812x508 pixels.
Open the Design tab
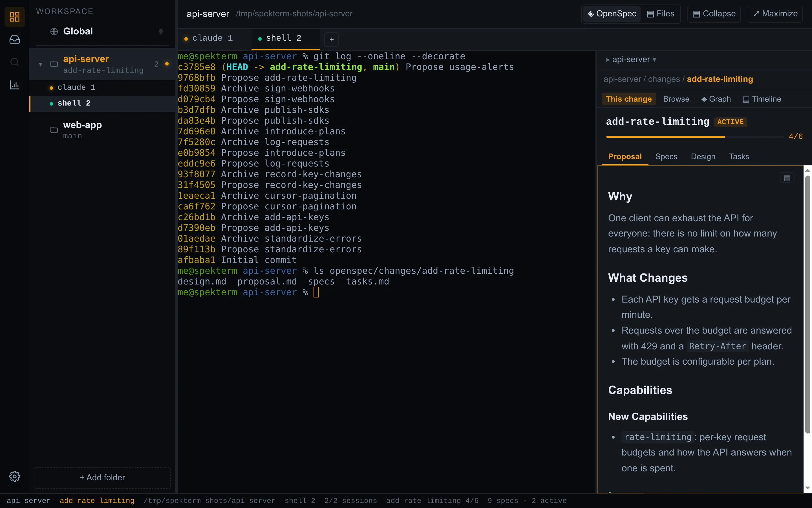coord(703,157)
